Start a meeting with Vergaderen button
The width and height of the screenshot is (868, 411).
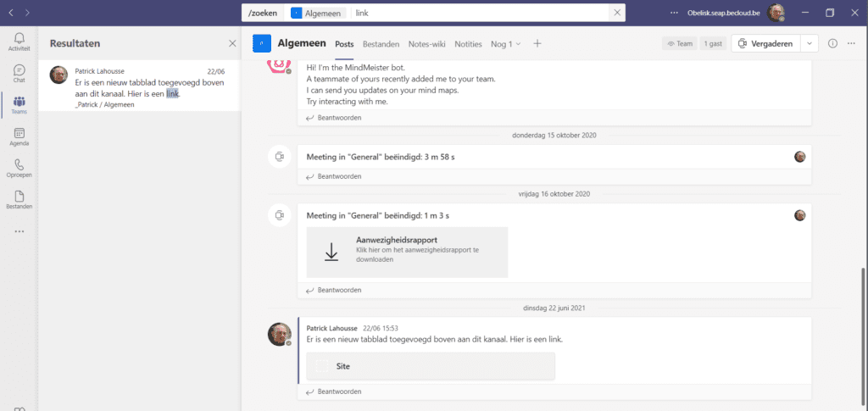pos(767,44)
